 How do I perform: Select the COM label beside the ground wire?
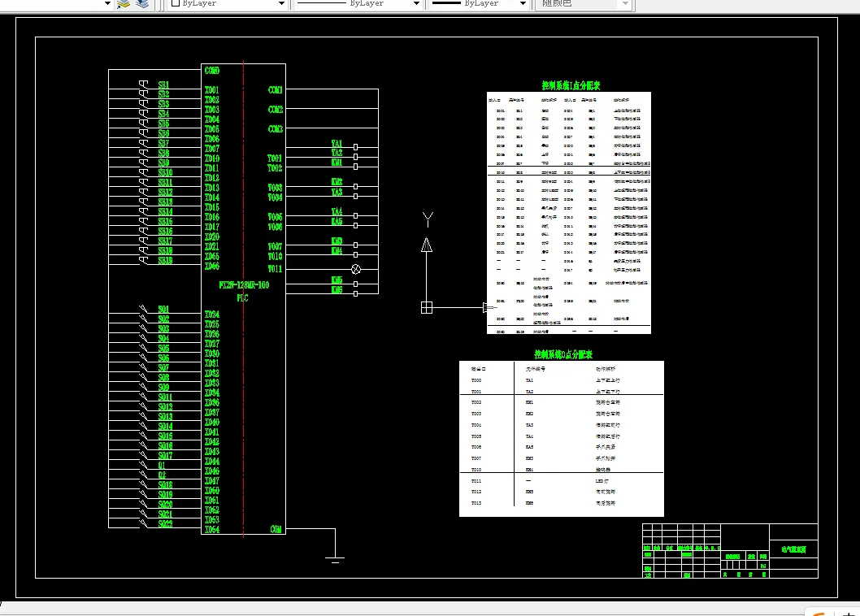click(x=276, y=529)
